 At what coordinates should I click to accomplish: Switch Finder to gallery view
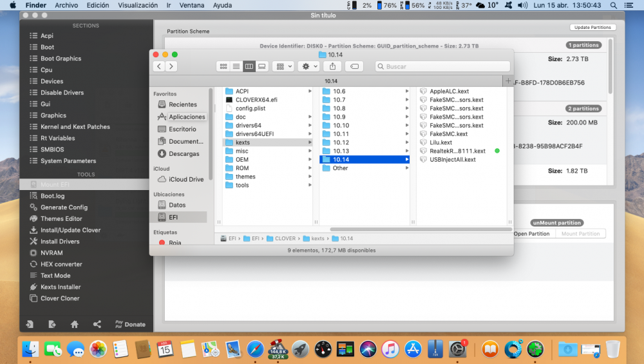pyautogui.click(x=262, y=66)
